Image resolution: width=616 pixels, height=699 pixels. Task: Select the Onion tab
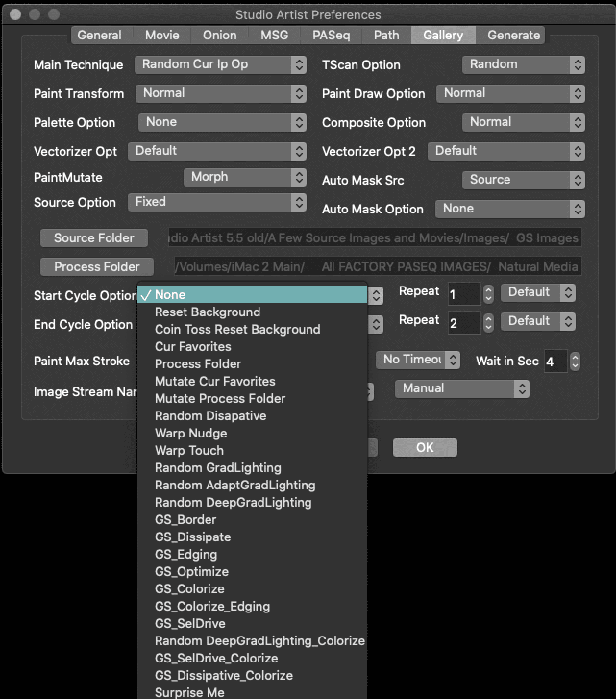point(220,35)
